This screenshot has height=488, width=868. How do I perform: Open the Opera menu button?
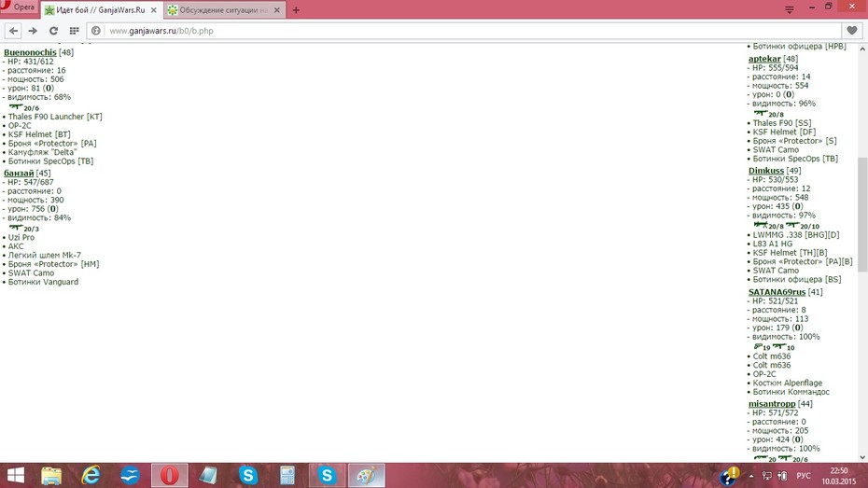(20, 7)
